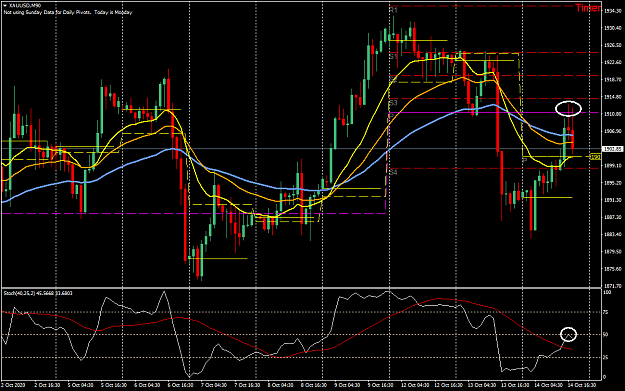Click the 1887.30 price axis label
625x391 pixels.
point(613,217)
